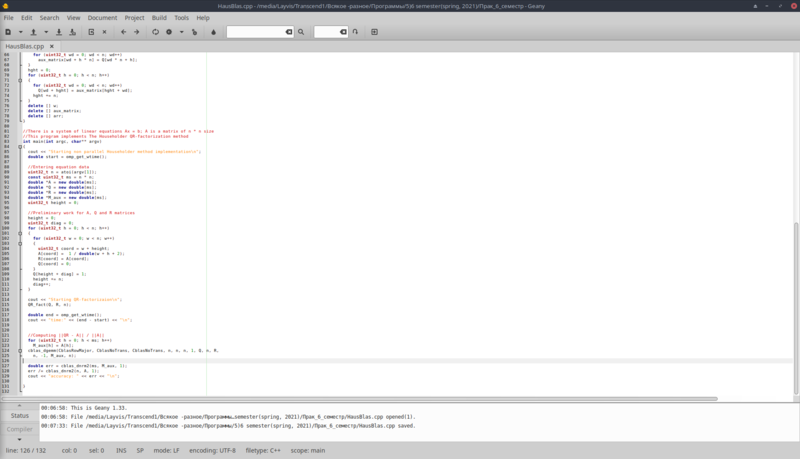Collapse the fold marker at line 124

[x=20, y=350]
